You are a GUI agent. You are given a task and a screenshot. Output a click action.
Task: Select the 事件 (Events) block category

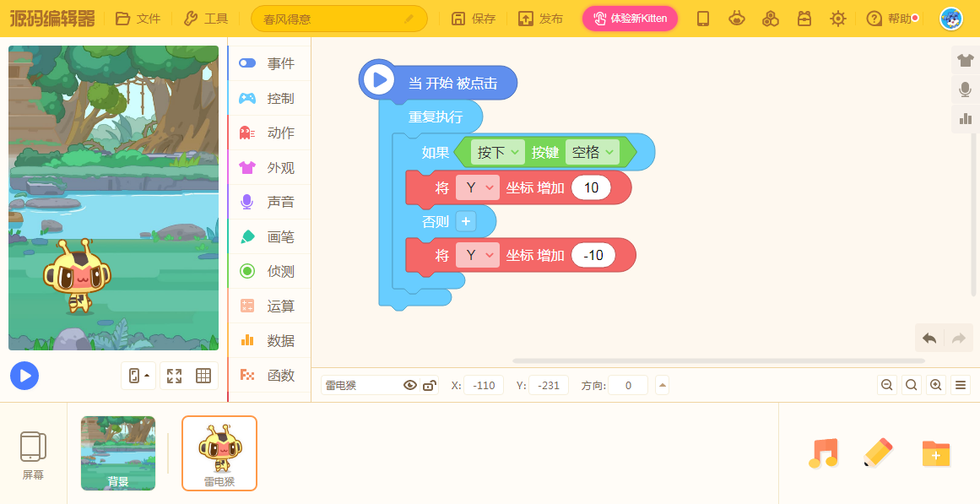269,63
